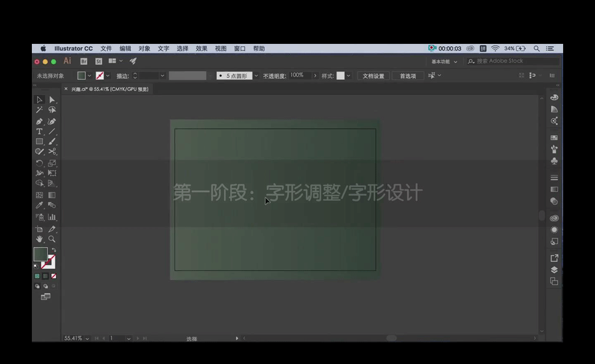Click the 首选项 button
This screenshot has width=595, height=364.
408,76
